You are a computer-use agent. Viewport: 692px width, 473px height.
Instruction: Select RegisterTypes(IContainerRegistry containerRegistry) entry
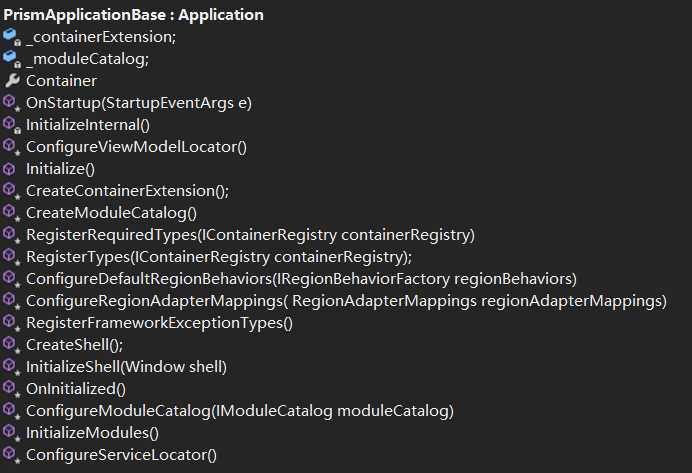click(x=219, y=257)
